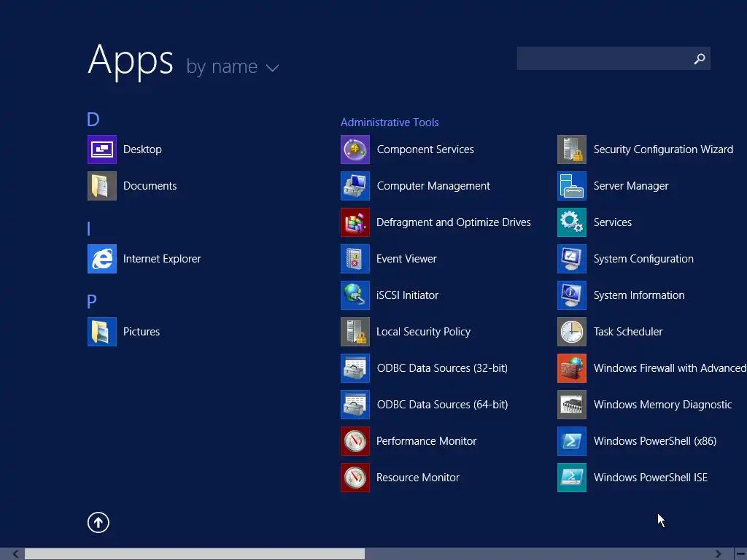This screenshot has width=747, height=560.
Task: Click the 'Local Security Policy' label text
Action: pos(423,332)
